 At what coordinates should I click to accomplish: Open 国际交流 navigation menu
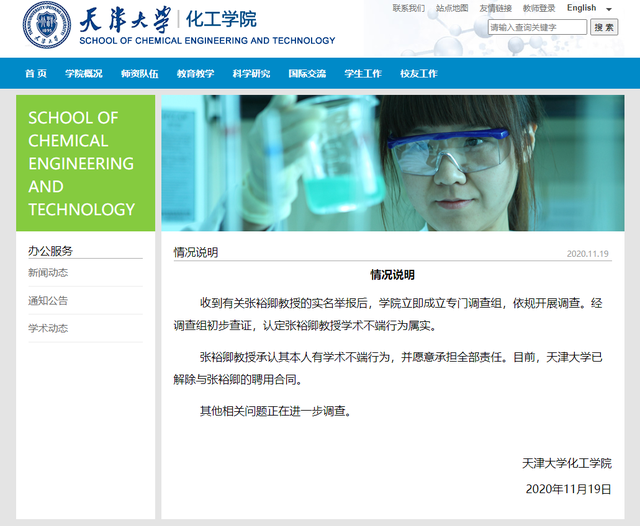click(307, 73)
